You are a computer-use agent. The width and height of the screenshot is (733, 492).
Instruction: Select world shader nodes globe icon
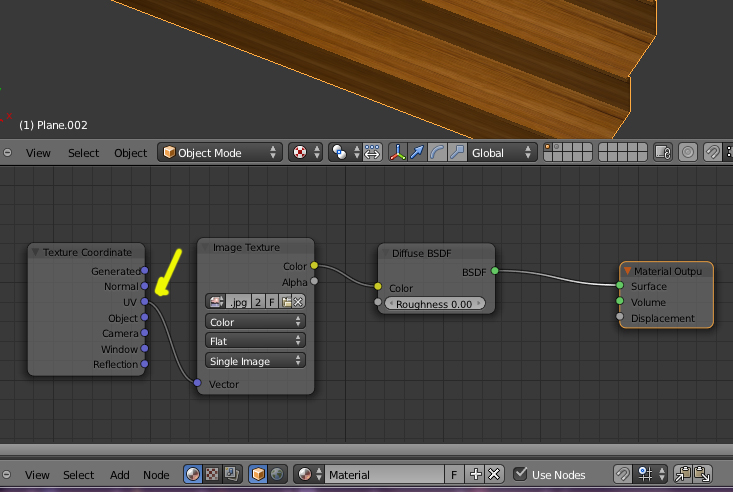click(x=277, y=474)
